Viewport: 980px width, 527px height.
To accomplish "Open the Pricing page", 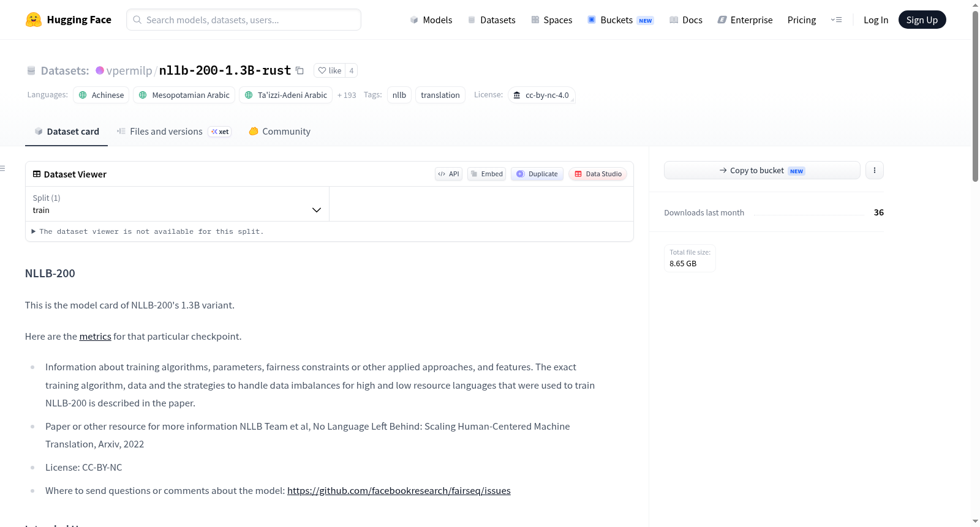I will coord(802,20).
